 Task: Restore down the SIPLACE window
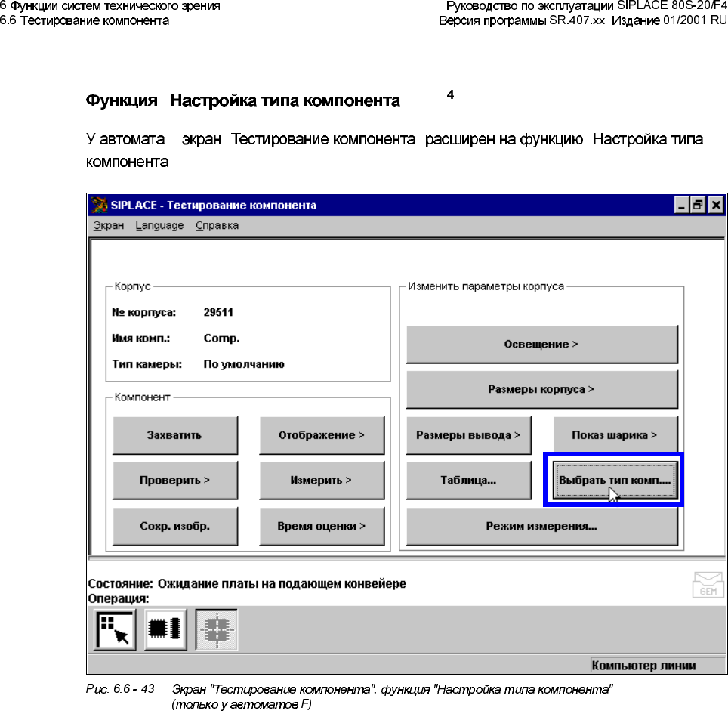pos(698,205)
